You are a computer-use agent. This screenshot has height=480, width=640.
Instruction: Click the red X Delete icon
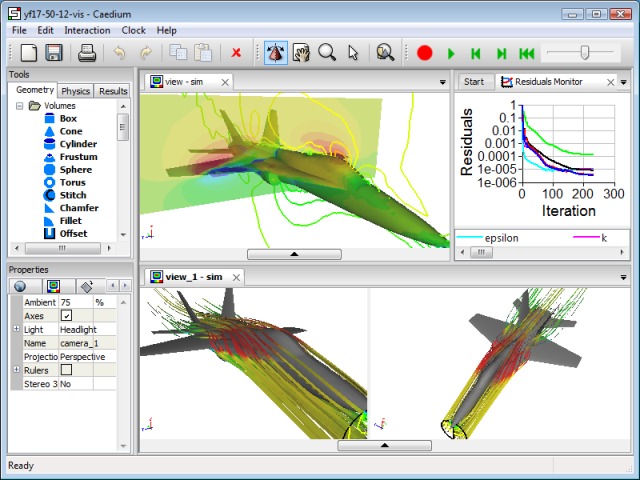(x=236, y=53)
